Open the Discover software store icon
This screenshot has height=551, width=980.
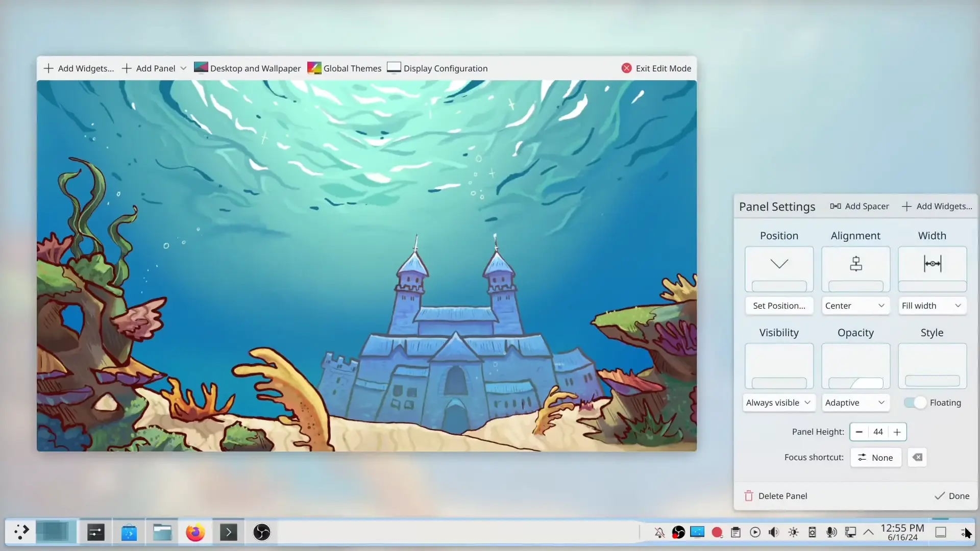pyautogui.click(x=129, y=533)
